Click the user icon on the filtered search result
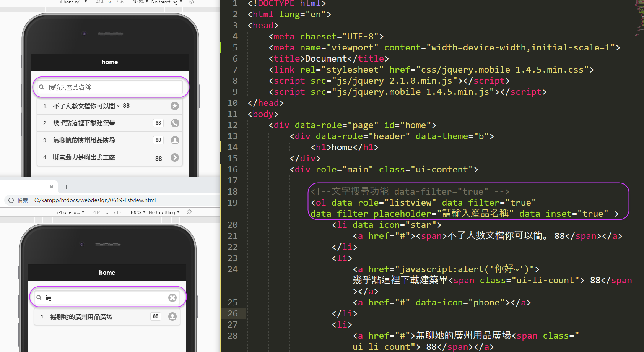Screen dimensions: 644x352 172,316
